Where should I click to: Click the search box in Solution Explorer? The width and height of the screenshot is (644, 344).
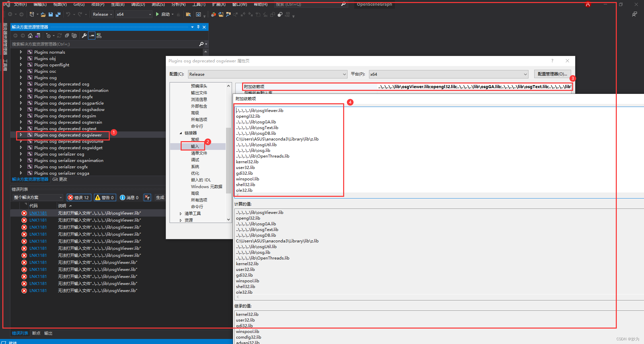104,44
